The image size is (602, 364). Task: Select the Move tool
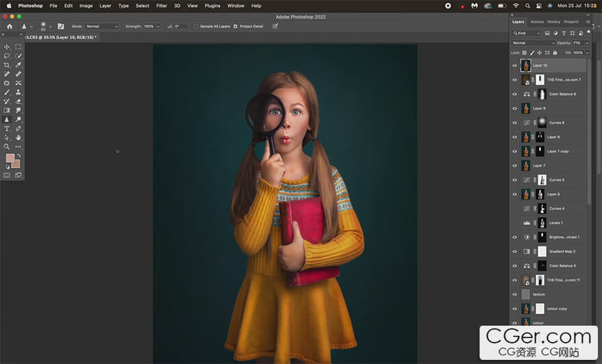tap(7, 47)
